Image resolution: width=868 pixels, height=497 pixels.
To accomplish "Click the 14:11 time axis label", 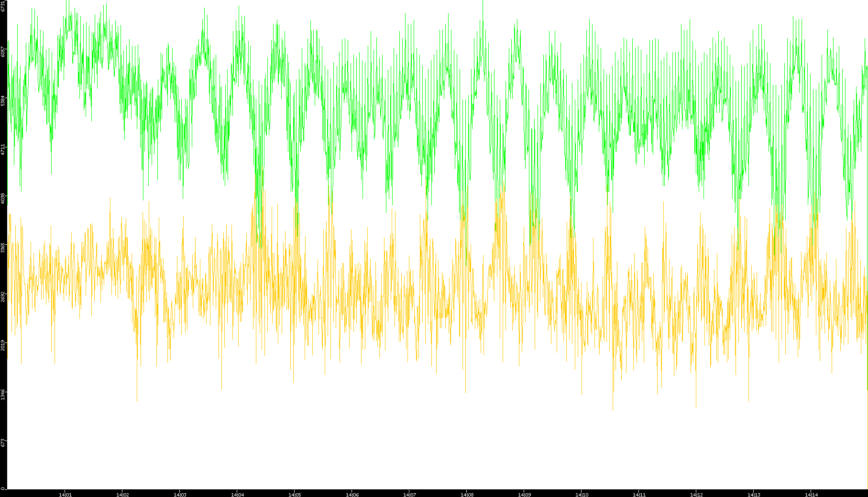I will click(639, 495).
